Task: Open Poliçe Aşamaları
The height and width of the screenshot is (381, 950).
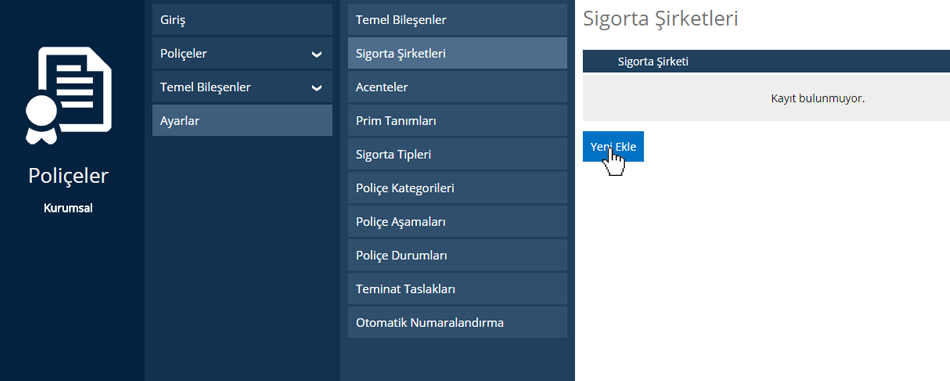Action: coord(457,222)
